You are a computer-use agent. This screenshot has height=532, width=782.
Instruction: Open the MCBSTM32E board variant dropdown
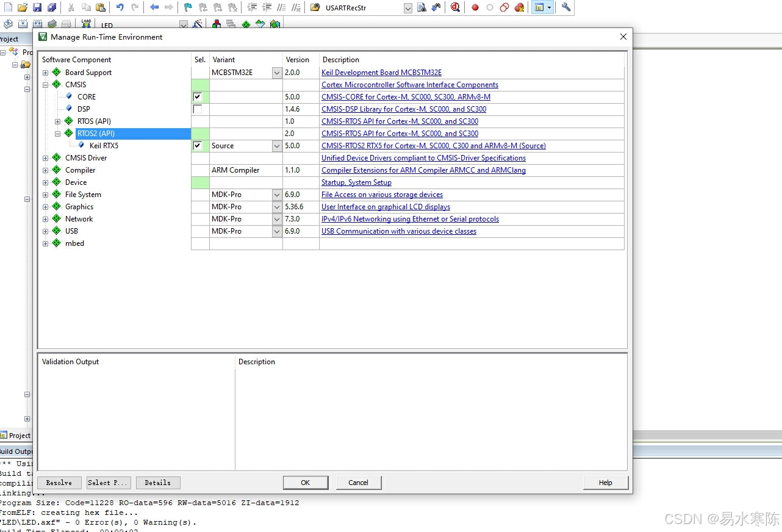point(277,73)
